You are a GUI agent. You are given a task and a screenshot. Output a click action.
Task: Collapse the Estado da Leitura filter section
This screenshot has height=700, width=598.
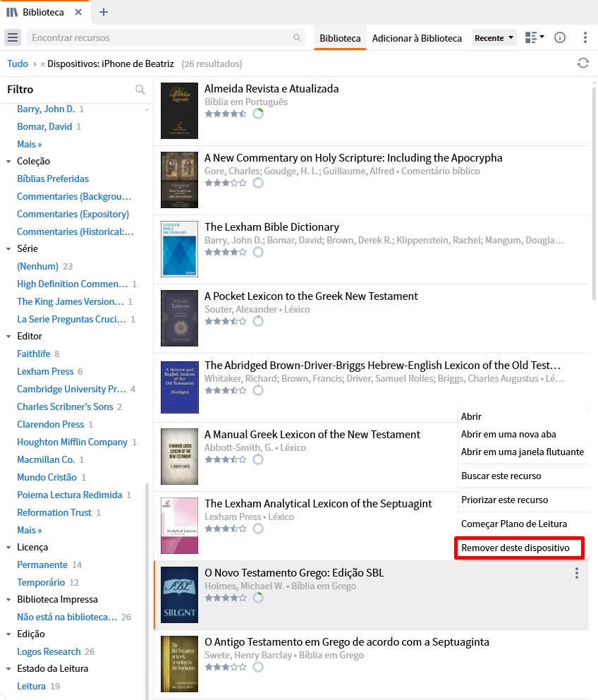8,669
